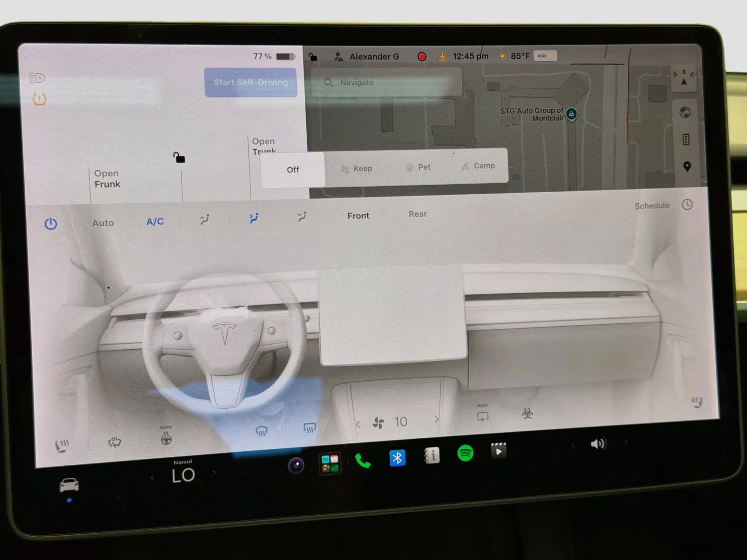The width and height of the screenshot is (747, 560).
Task: Tap the Navigate search field
Action: point(387,82)
